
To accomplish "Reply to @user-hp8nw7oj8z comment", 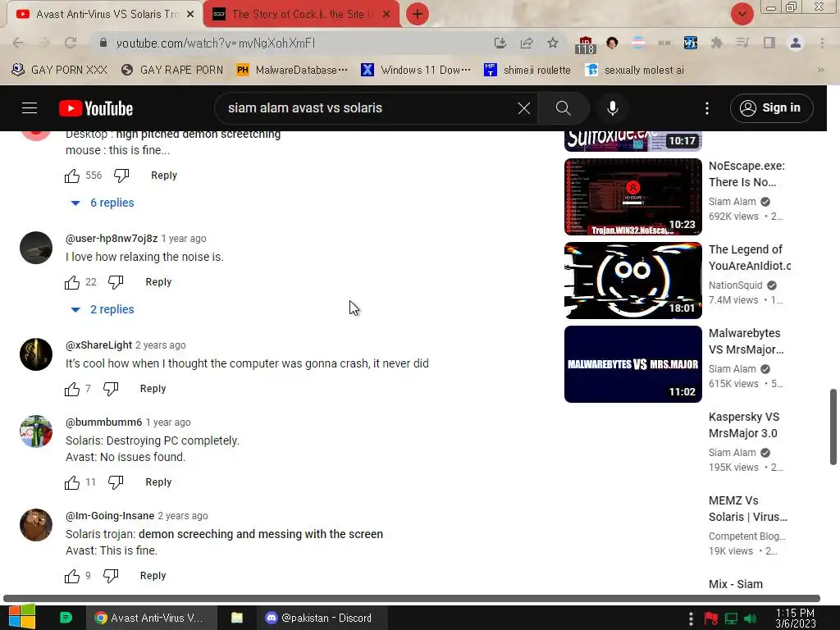I will tap(158, 282).
